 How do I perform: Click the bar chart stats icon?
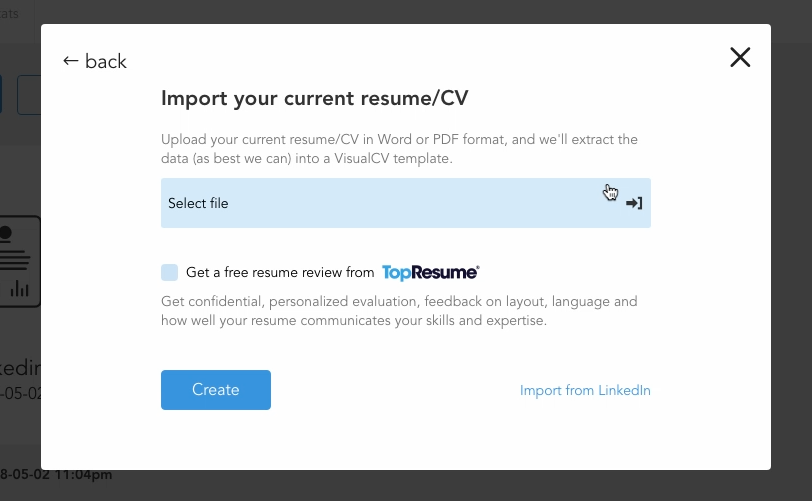(x=20, y=289)
